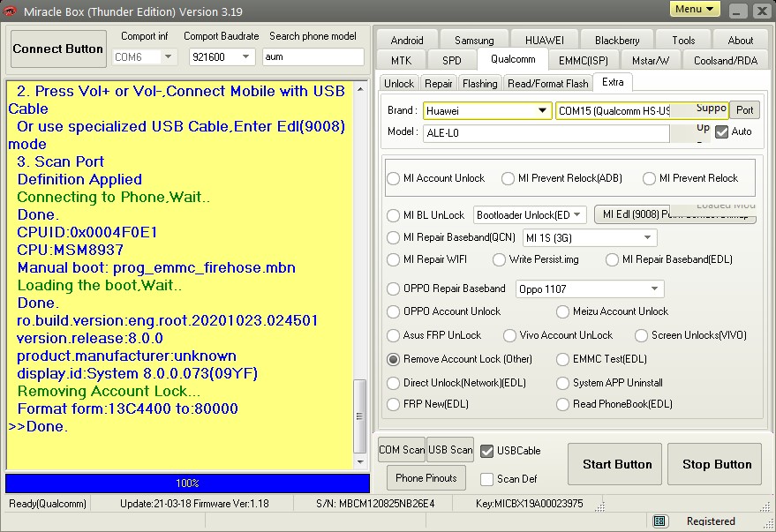Viewport: 776px width, 532px height.
Task: Open Phone Pinouts
Action: (426, 478)
